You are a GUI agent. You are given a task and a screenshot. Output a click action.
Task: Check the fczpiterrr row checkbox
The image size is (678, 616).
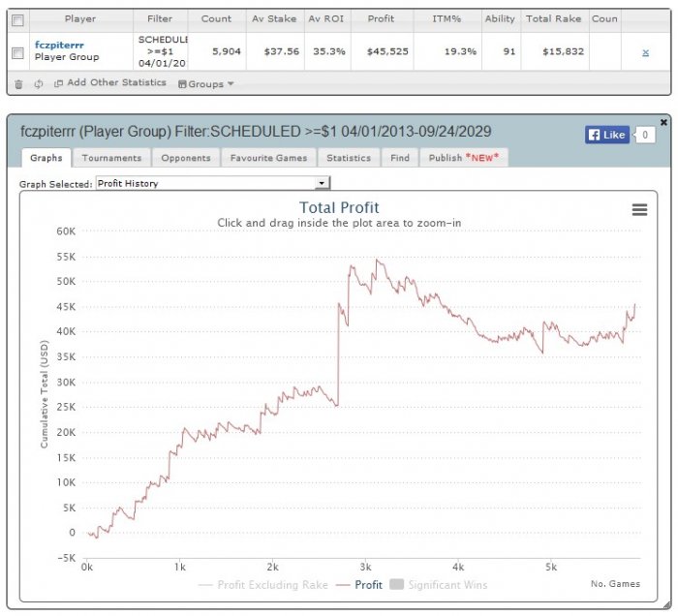[17, 53]
